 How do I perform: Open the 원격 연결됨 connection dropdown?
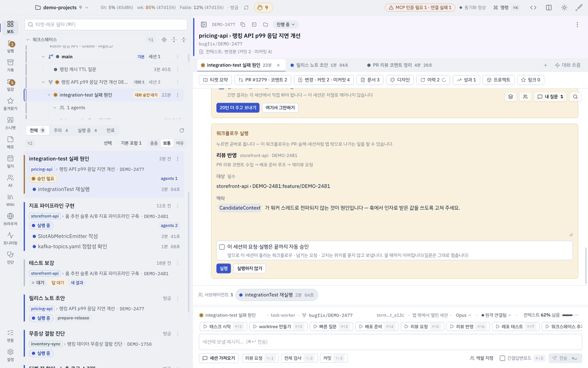click(x=497, y=315)
